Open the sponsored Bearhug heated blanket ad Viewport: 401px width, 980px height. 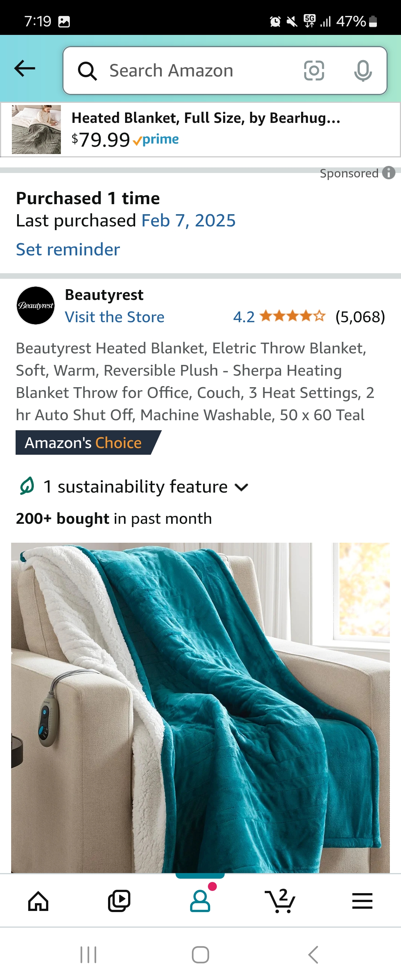(200, 129)
